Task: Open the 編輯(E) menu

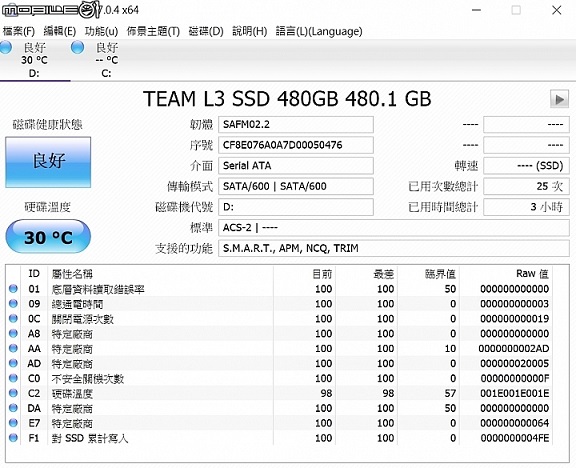Action: [60, 32]
